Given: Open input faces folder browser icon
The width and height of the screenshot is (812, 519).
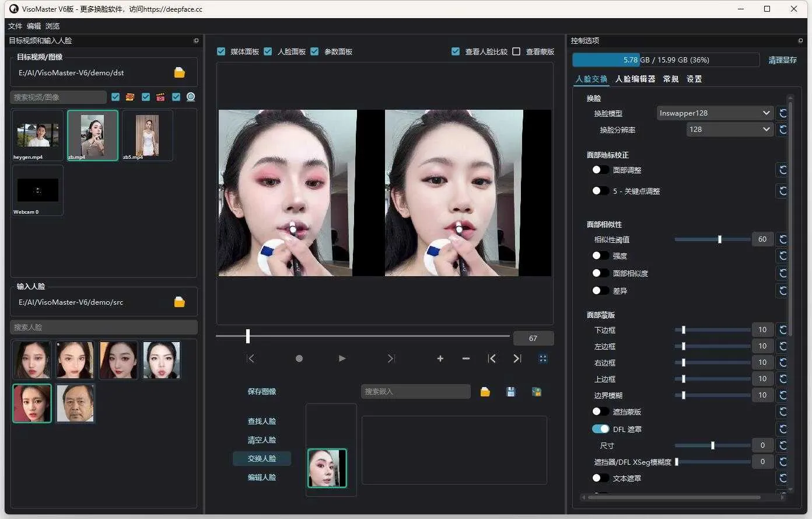Looking at the screenshot, I should tap(180, 302).
